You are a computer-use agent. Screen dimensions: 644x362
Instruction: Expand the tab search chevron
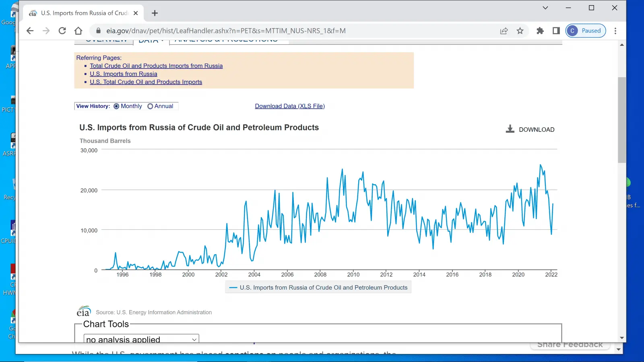545,8
